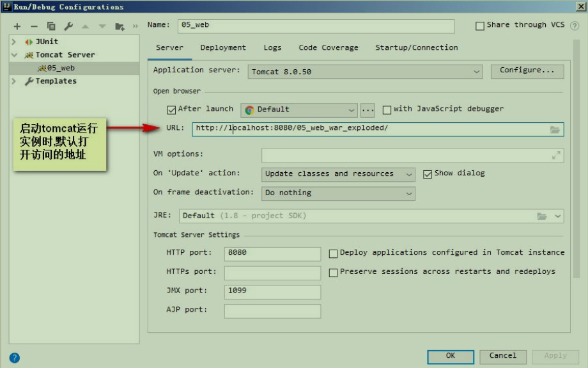This screenshot has height=368, width=588.
Task: Click the Tomcat Server cat icon
Action: [29, 55]
